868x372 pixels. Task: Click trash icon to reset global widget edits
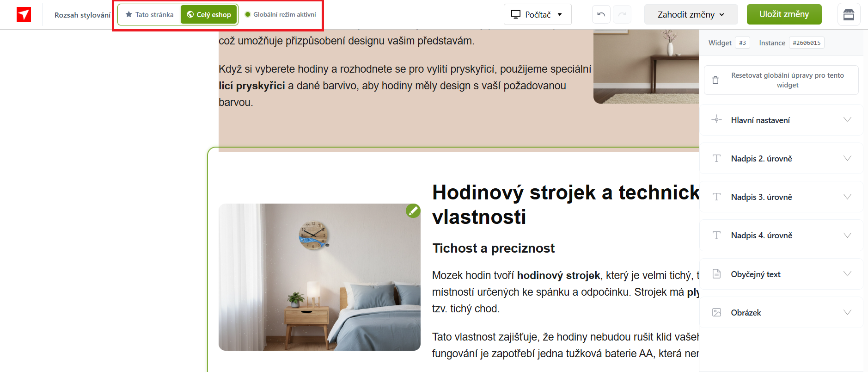pyautogui.click(x=715, y=80)
